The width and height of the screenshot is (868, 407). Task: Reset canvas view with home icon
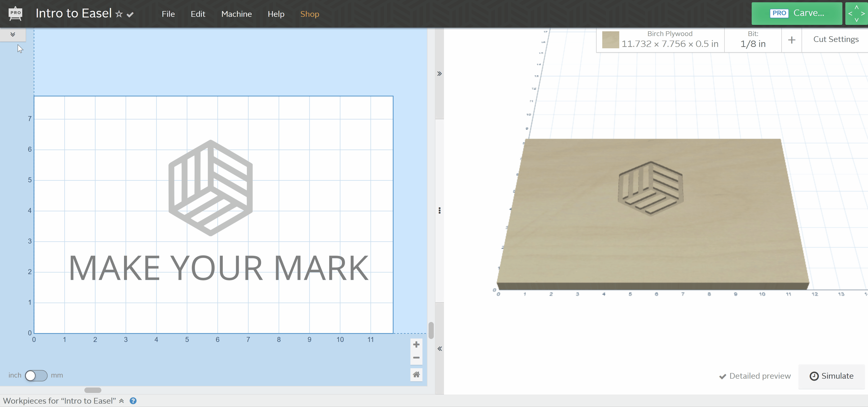point(416,375)
